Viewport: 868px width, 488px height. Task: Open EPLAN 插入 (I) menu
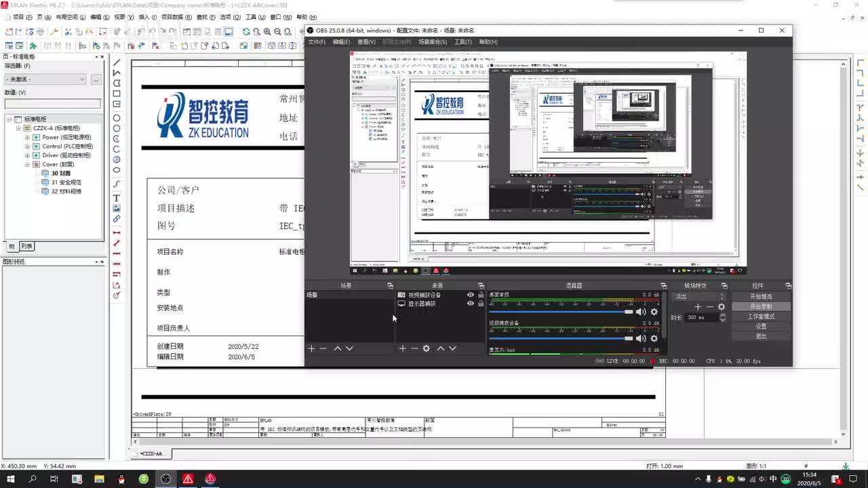click(148, 17)
